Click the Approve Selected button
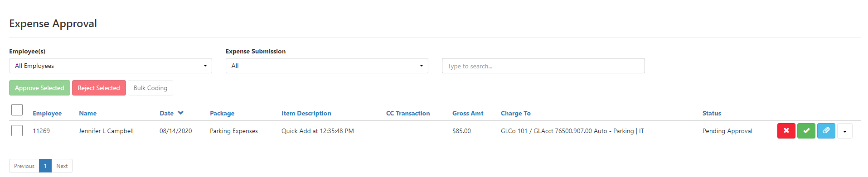Viewport: 868px width, 177px height. point(39,88)
